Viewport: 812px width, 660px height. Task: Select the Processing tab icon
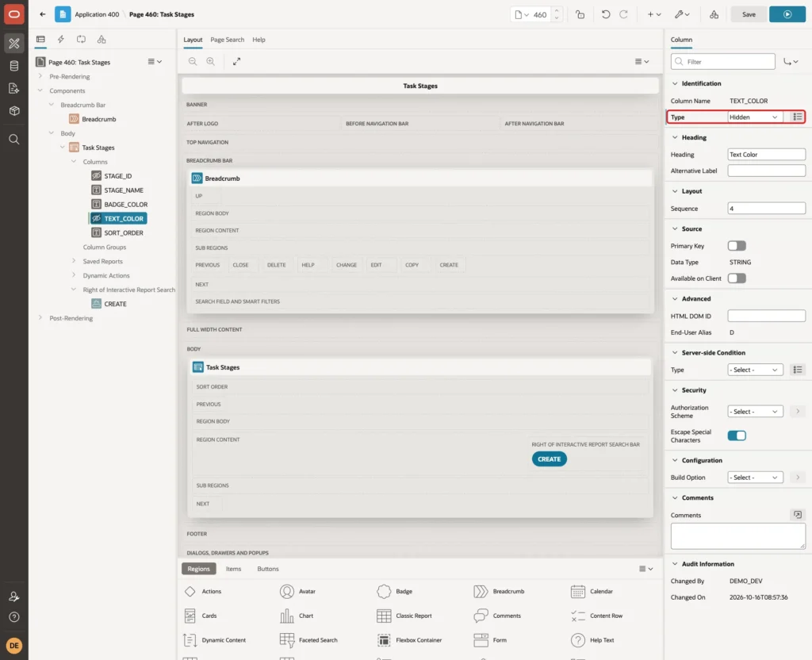pyautogui.click(x=82, y=40)
